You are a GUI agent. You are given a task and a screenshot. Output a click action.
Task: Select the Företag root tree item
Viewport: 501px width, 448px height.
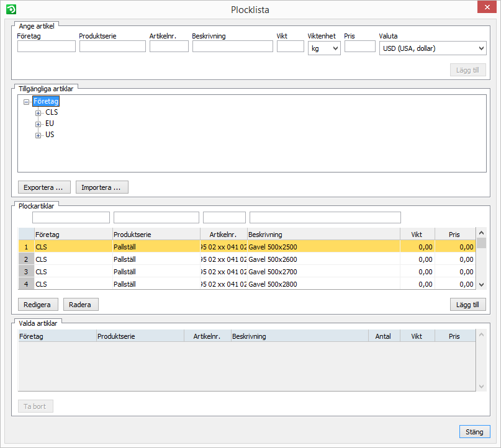pyautogui.click(x=46, y=101)
